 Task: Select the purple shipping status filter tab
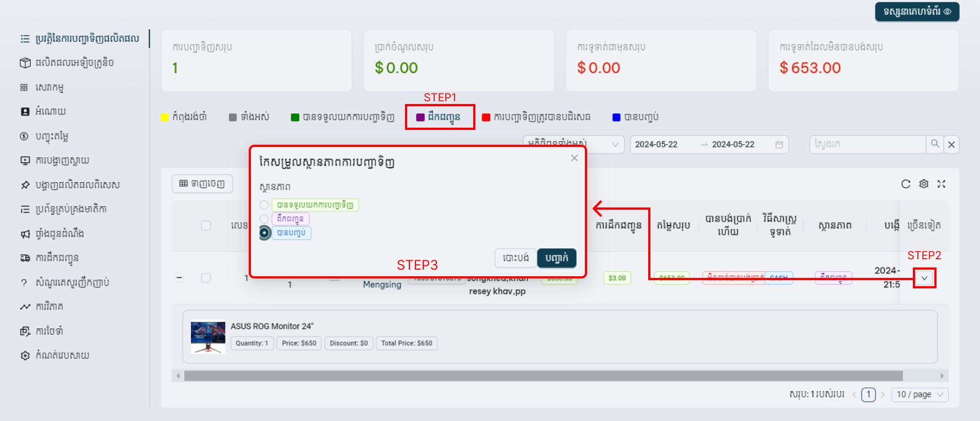coord(439,117)
